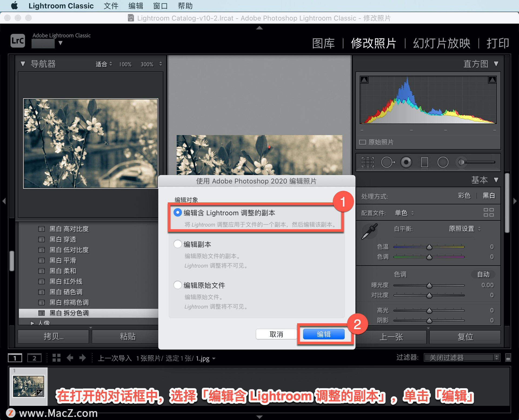The image size is (519, 420).
Task: Set navigator zoom to 100%
Action: [125, 64]
